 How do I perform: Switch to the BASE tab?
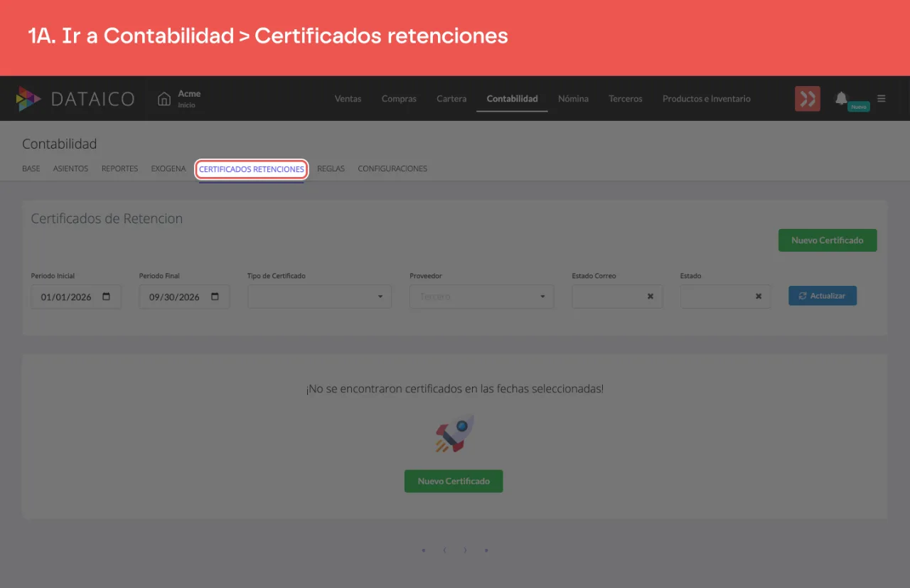(x=31, y=169)
